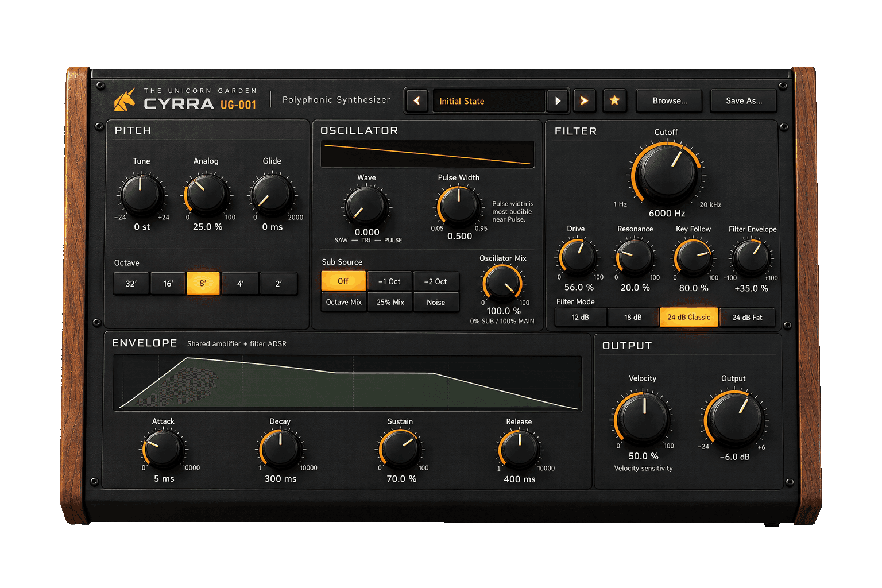Mark preset as favorite with star
Image resolution: width=882 pixels, height=588 pixels.
[x=614, y=101]
